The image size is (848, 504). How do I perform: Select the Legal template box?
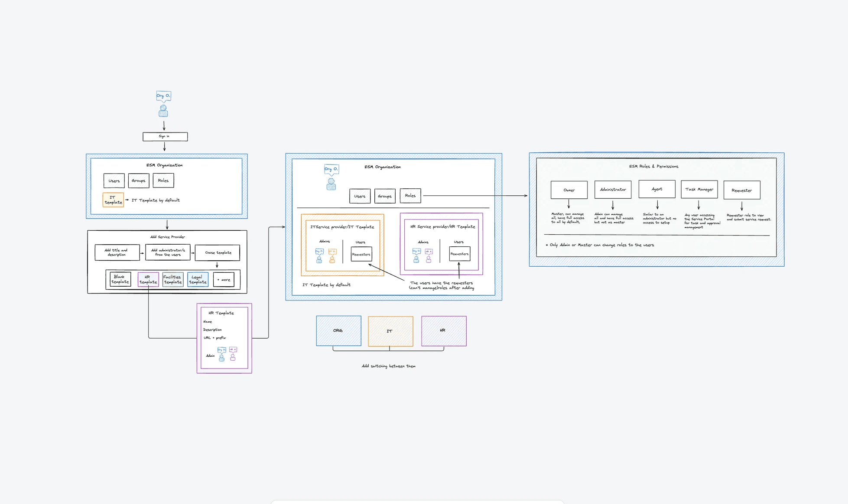click(198, 279)
